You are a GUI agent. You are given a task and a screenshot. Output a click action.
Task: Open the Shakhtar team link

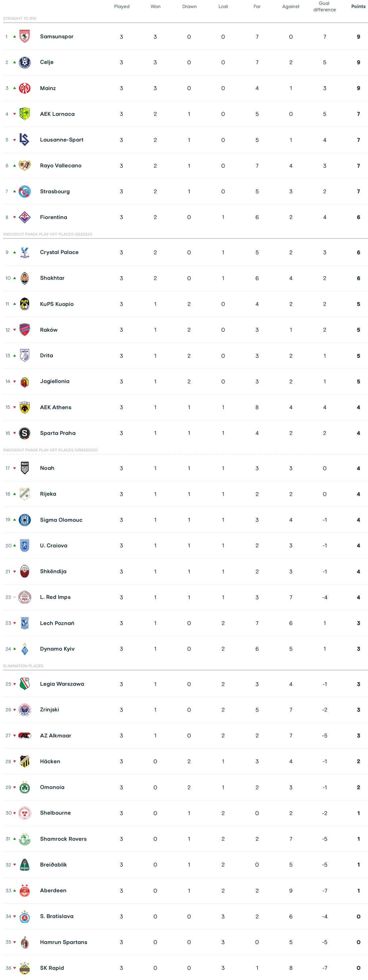coord(52,278)
